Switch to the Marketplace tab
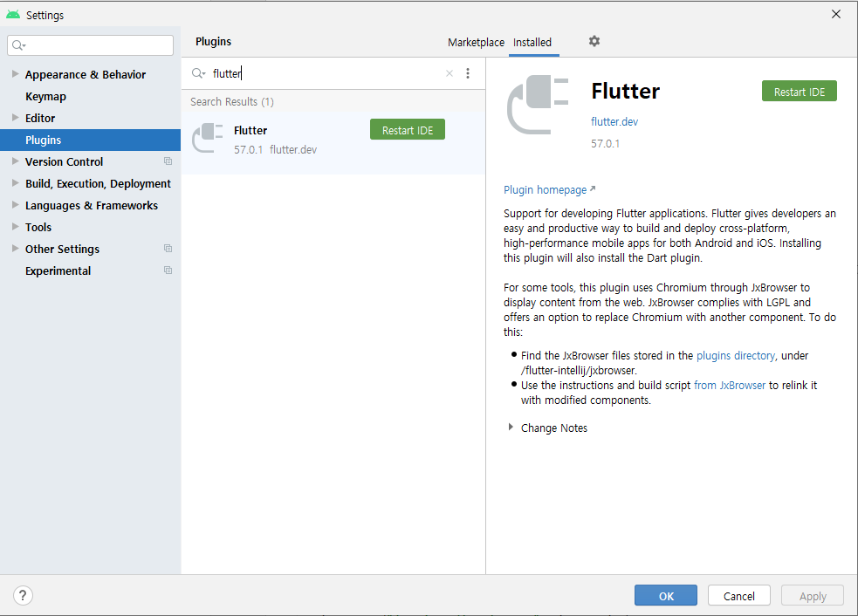 click(x=476, y=43)
